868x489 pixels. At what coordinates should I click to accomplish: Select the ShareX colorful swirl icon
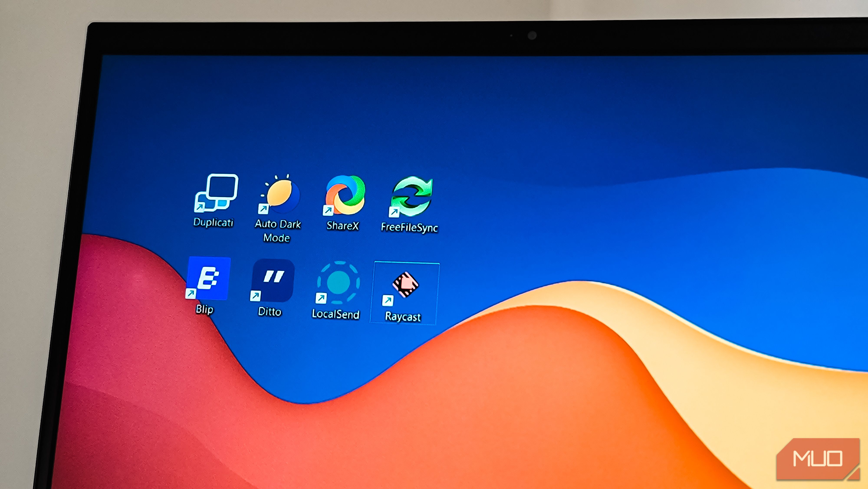tap(345, 195)
